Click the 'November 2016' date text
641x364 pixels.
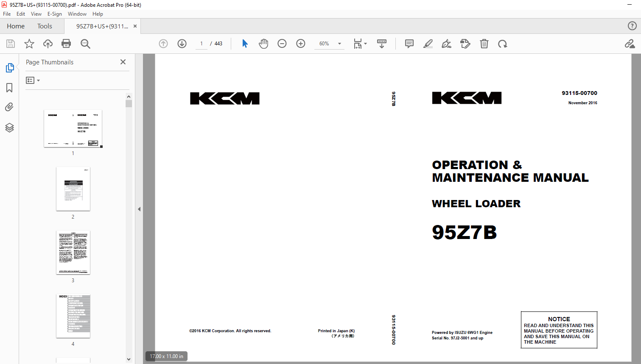583,103
